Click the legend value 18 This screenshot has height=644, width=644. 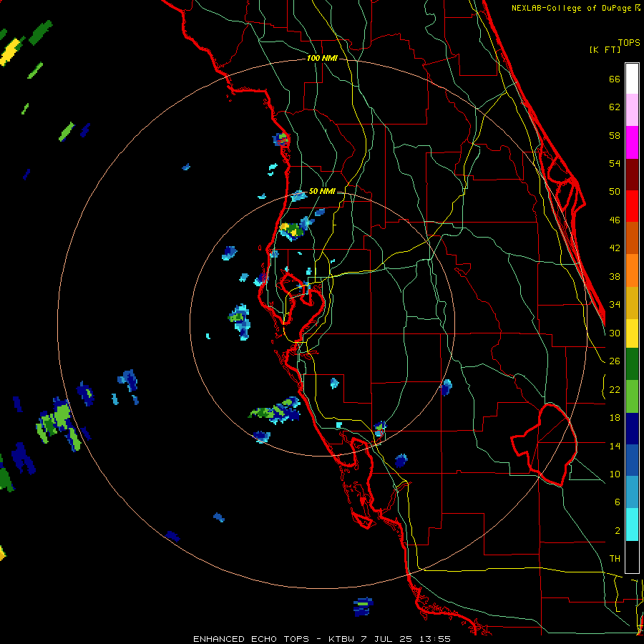[x=615, y=418]
